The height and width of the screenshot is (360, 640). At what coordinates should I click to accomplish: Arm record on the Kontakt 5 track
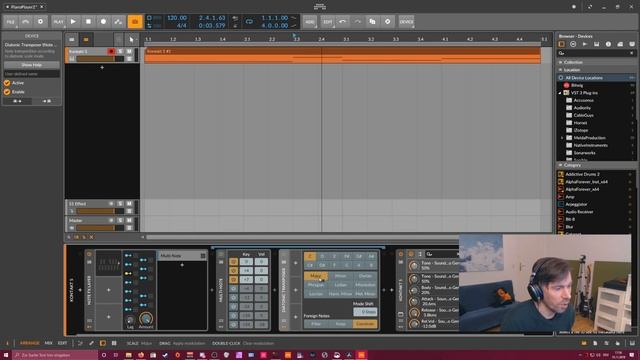pyautogui.click(x=111, y=51)
